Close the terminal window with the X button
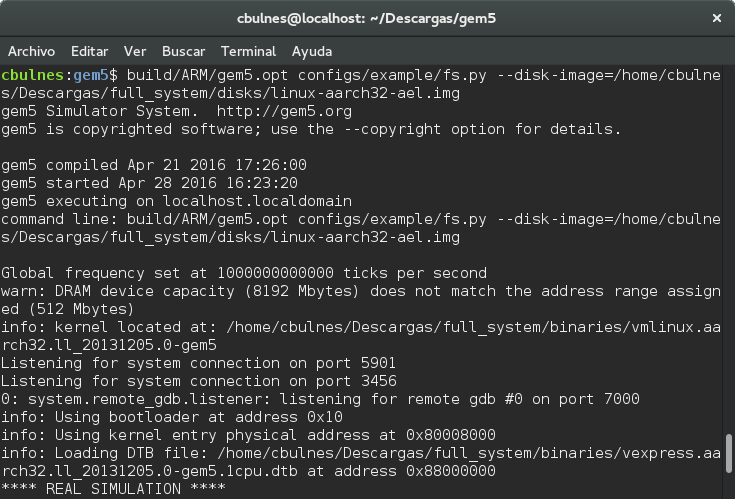This screenshot has height=499, width=735. tap(716, 18)
